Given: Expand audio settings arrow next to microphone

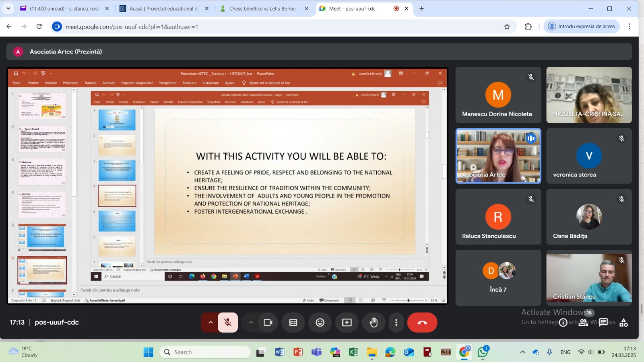Looking at the screenshot, I should coord(210,323).
